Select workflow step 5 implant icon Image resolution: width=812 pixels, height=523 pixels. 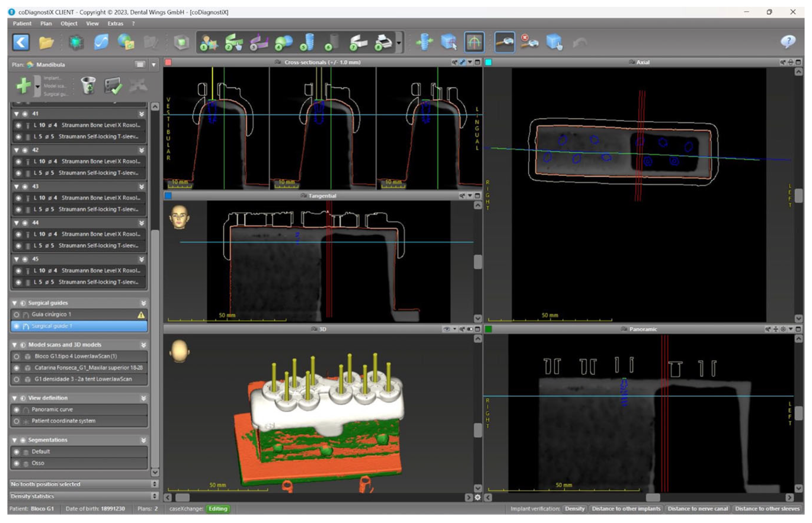(x=307, y=43)
